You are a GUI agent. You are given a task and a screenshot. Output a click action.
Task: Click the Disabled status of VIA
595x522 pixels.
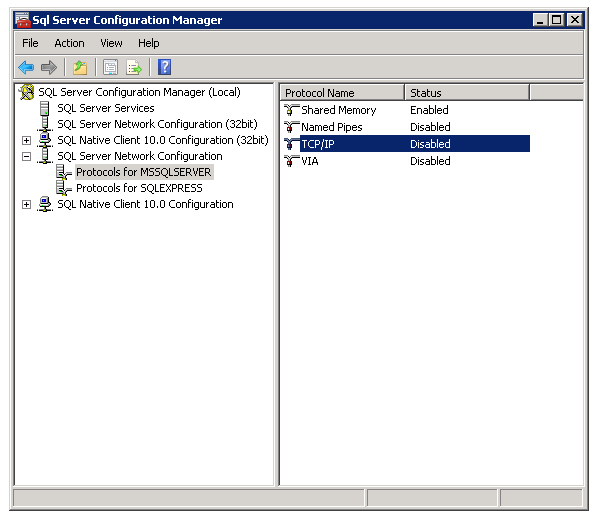430,161
